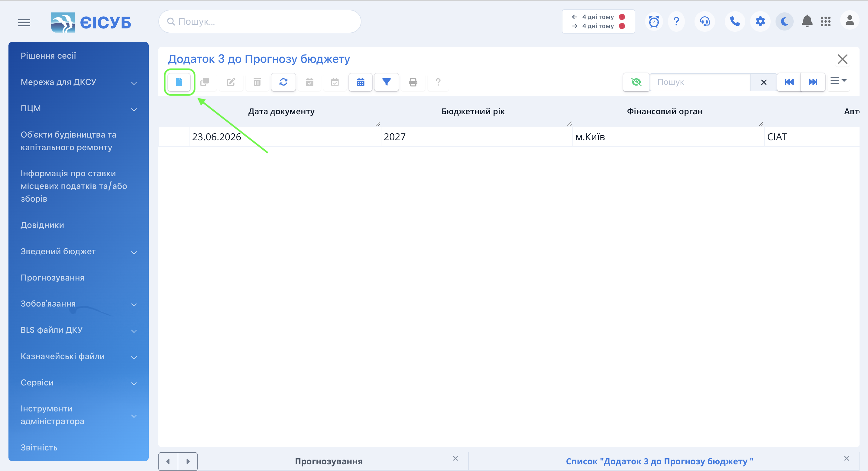
Task: Click the phone call icon
Action: (734, 21)
